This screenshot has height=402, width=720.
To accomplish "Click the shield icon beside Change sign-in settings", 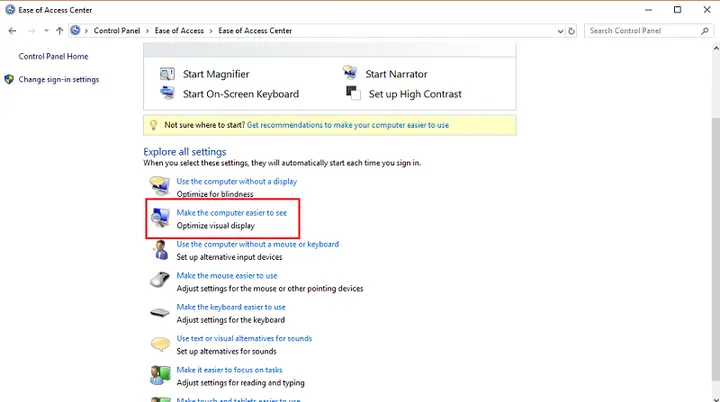I will [9, 79].
